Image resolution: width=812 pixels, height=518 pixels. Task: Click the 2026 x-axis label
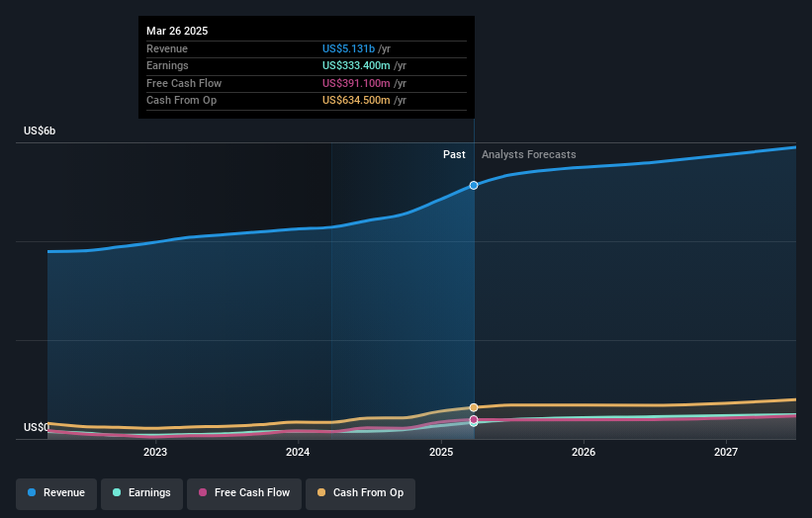tap(584, 453)
